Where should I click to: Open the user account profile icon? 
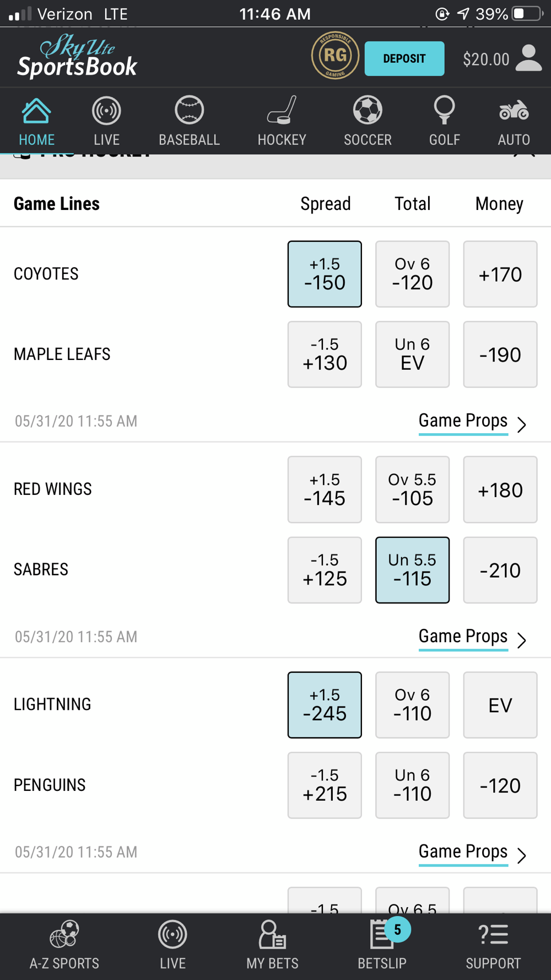tap(528, 58)
